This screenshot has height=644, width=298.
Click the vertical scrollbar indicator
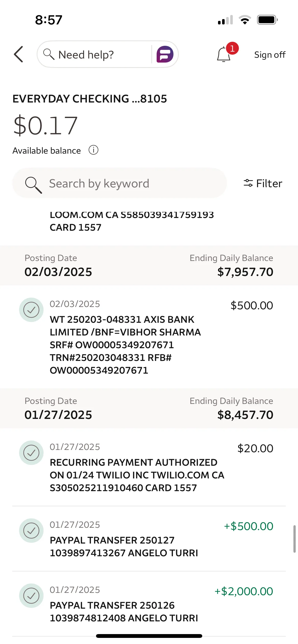(x=294, y=539)
